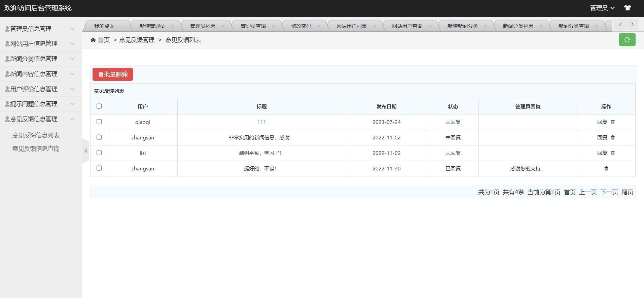Click the 2023-07-24 date cell
The height and width of the screenshot is (298, 644).
387,122
